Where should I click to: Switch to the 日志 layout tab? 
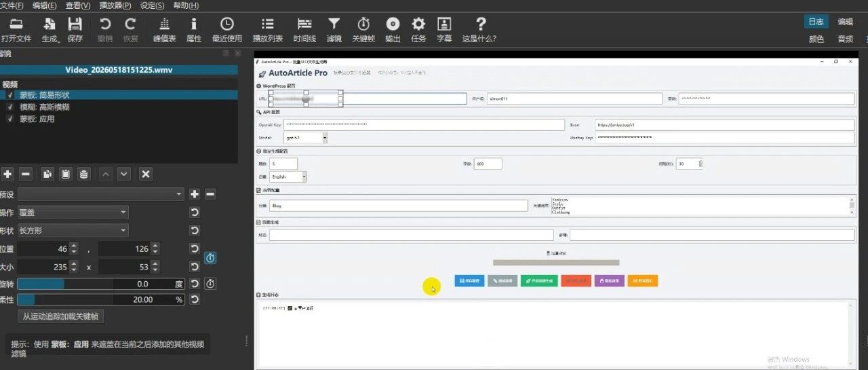click(x=816, y=22)
